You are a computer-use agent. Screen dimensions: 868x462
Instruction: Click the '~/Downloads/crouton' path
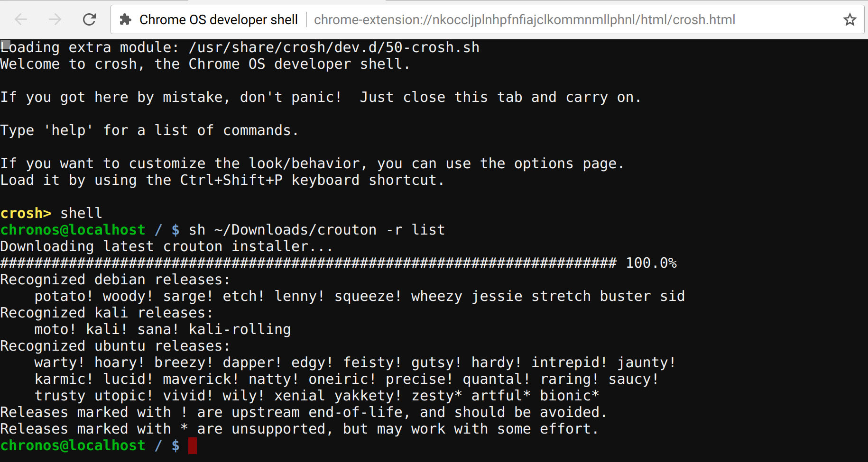(x=295, y=230)
